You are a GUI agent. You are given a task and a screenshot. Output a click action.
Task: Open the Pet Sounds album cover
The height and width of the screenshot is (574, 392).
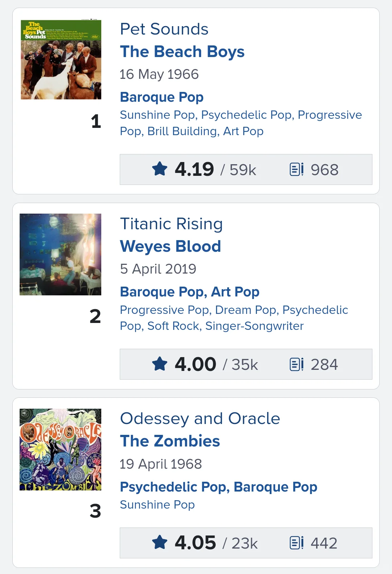pyautogui.click(x=61, y=60)
